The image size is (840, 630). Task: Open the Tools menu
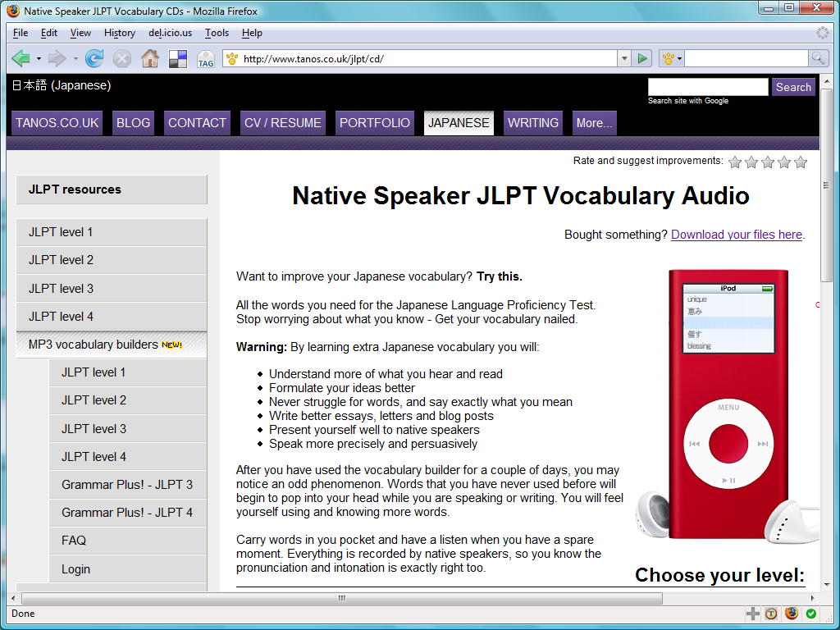[x=217, y=33]
